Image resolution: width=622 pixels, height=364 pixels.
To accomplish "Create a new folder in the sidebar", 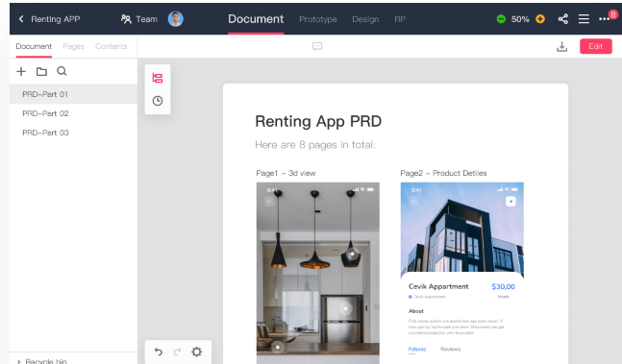I will coord(41,71).
